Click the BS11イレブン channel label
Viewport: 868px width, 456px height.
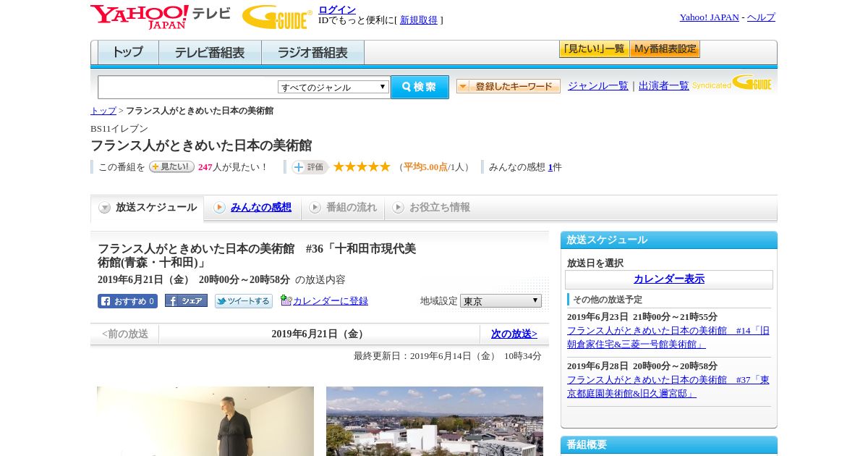click(119, 129)
